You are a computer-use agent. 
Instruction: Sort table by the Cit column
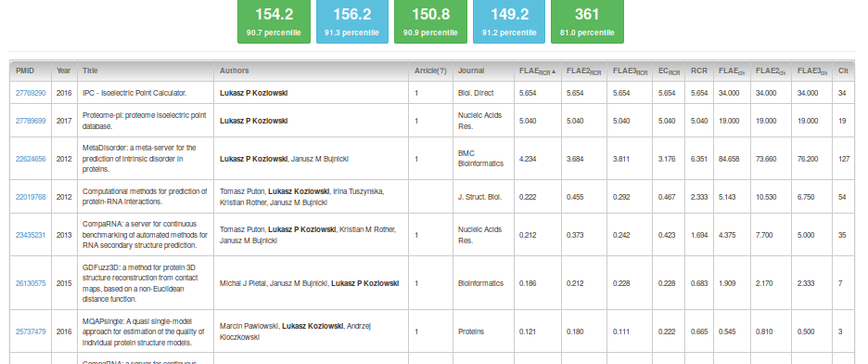click(x=843, y=71)
